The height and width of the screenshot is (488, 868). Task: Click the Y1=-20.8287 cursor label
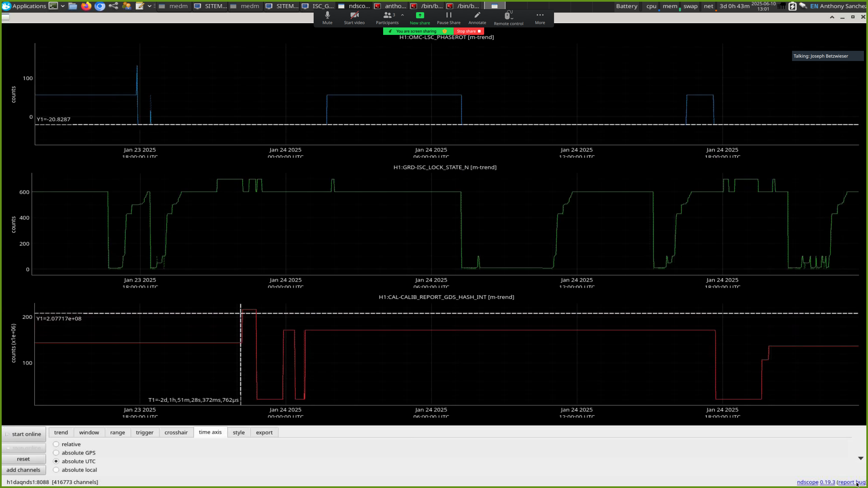point(54,119)
